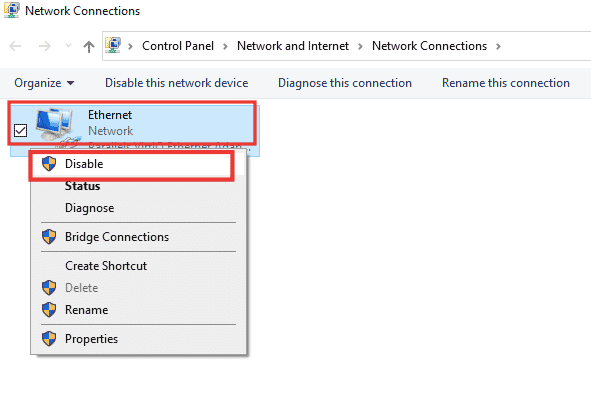Click the Ethernet adapter computer icon
Image resolution: width=591 pixels, height=400 pixels.
tap(56, 126)
